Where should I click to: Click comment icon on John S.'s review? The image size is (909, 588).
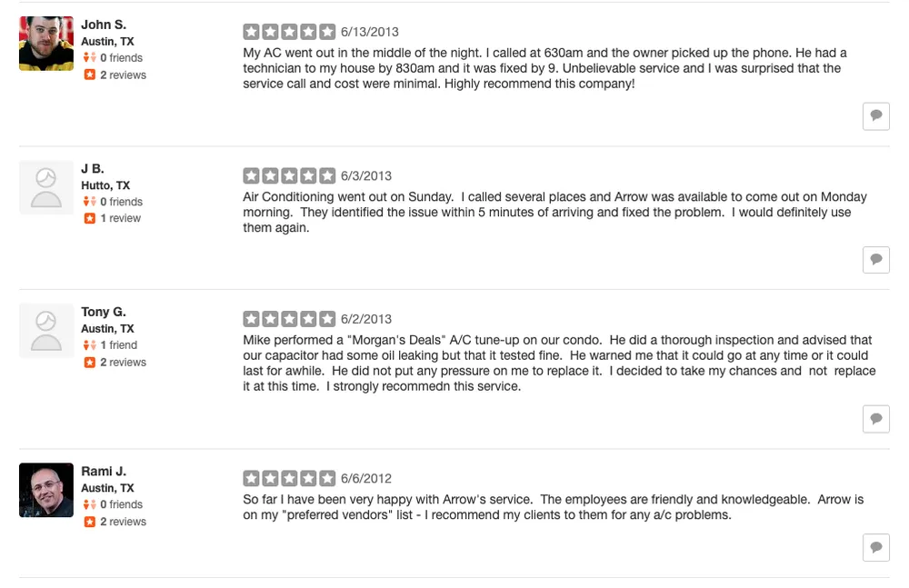pyautogui.click(x=875, y=115)
